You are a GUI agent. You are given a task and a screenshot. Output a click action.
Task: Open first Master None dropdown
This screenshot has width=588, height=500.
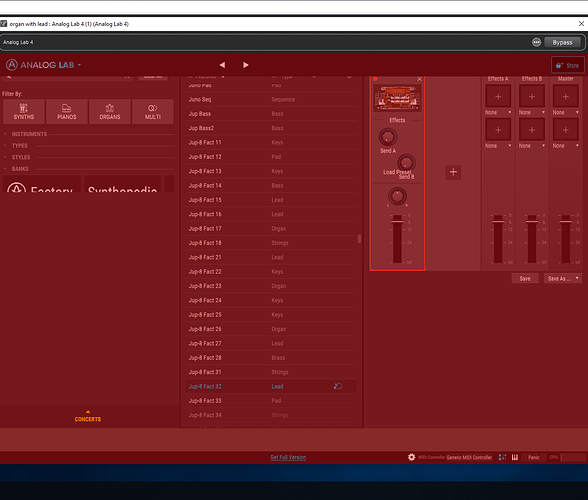tap(566, 113)
